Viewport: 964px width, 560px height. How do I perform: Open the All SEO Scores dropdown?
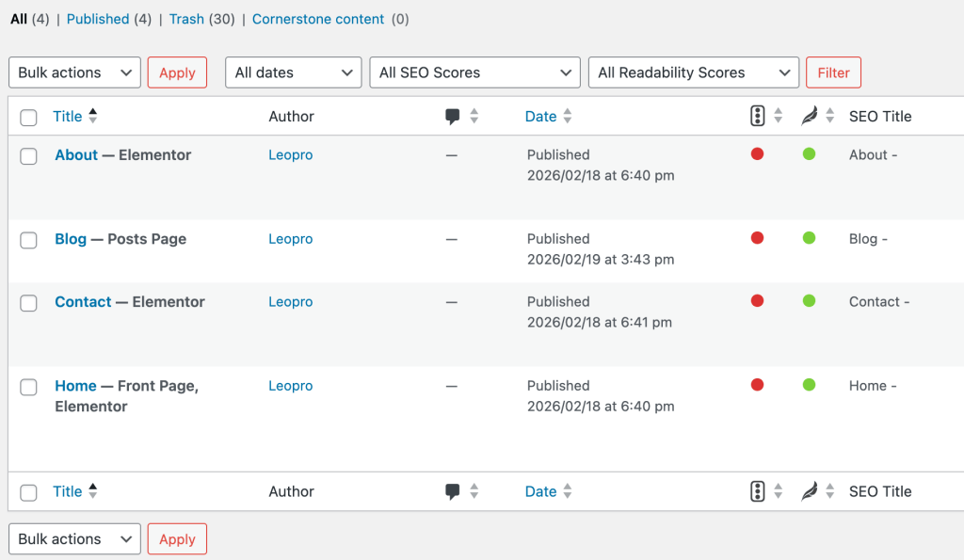point(474,72)
